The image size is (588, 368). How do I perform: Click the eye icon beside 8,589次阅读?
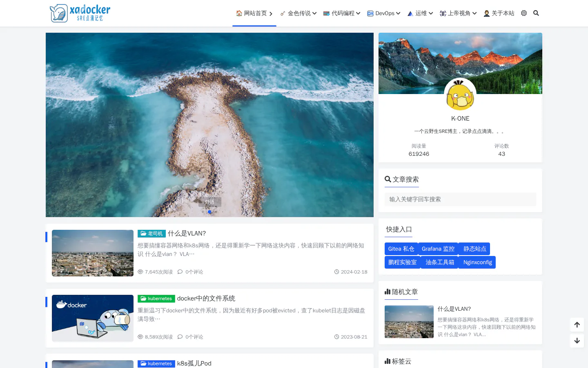tap(140, 337)
